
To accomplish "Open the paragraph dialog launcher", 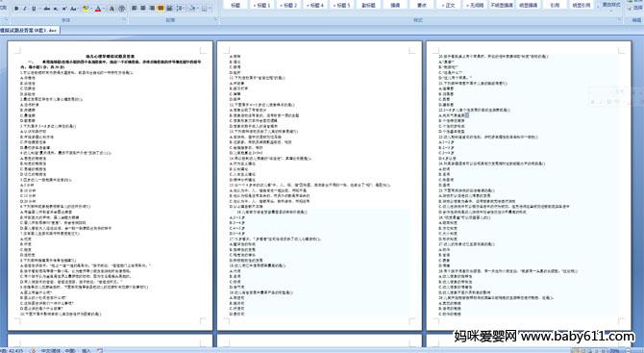I will pyautogui.click(x=216, y=19).
